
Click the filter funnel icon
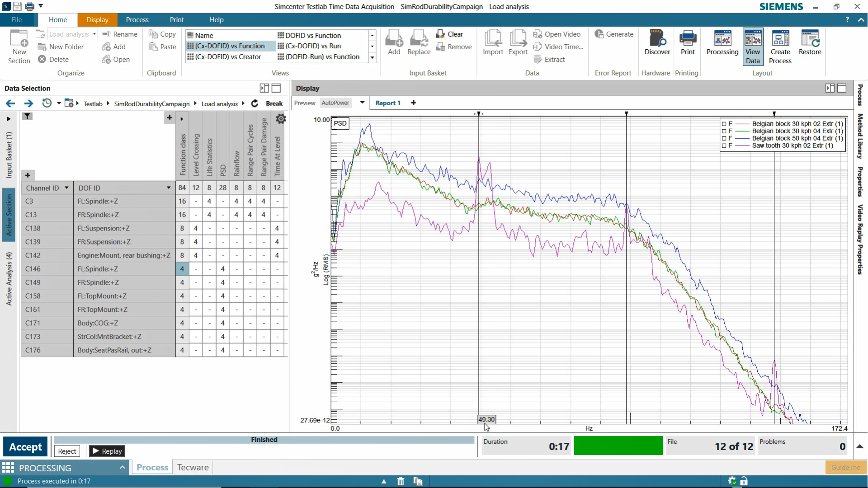pyautogui.click(x=27, y=117)
